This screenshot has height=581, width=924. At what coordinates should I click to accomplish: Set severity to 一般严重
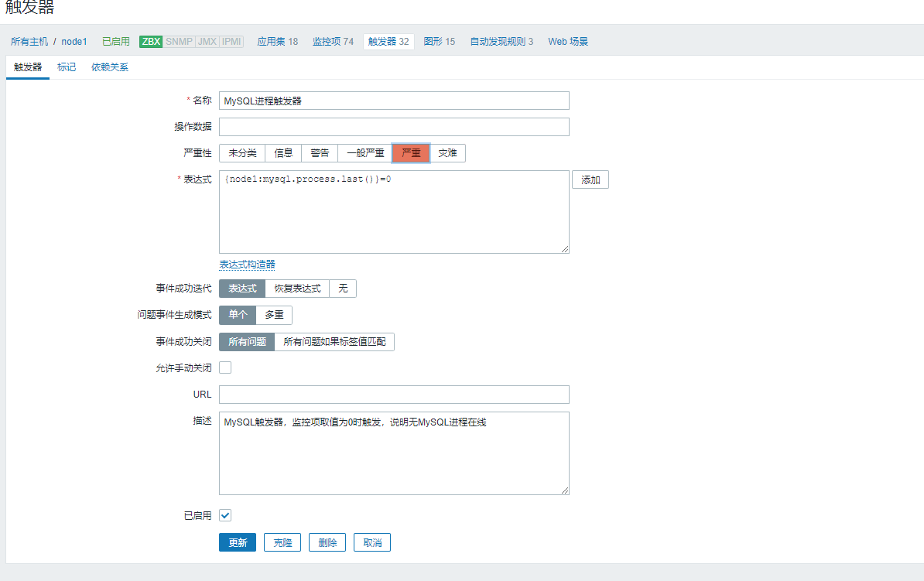[365, 153]
